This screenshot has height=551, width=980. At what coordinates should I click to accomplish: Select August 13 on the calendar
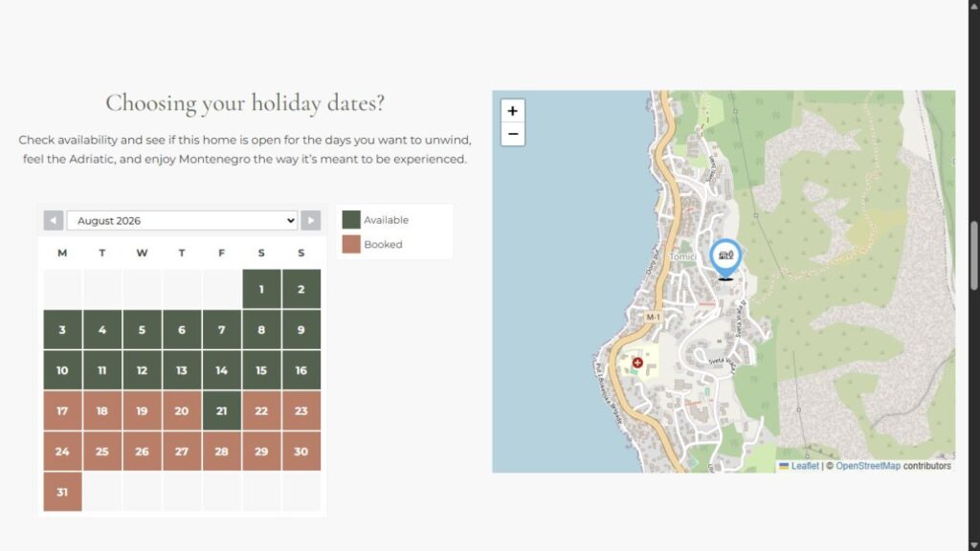(x=182, y=370)
